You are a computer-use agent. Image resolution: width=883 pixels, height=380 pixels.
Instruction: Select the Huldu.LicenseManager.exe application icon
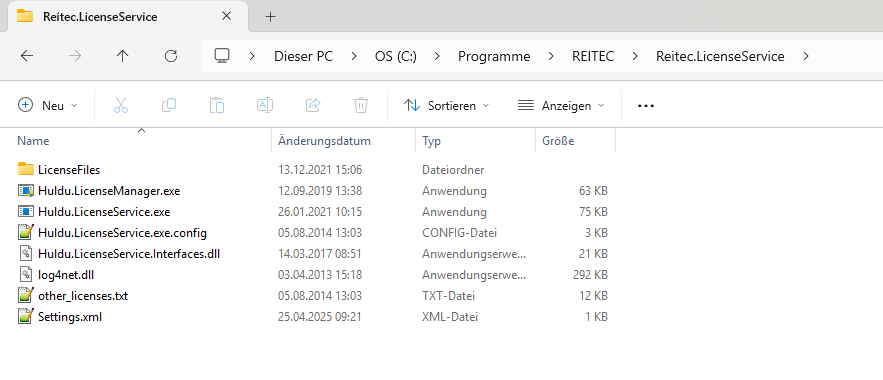tap(26, 191)
